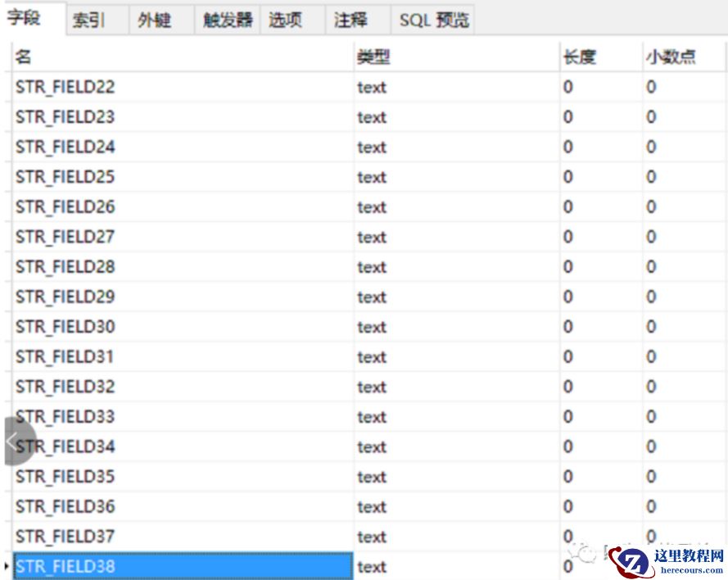Click the row indicator arrow beside STR_FIELD38
The width and height of the screenshot is (728, 580).
coord(6,566)
